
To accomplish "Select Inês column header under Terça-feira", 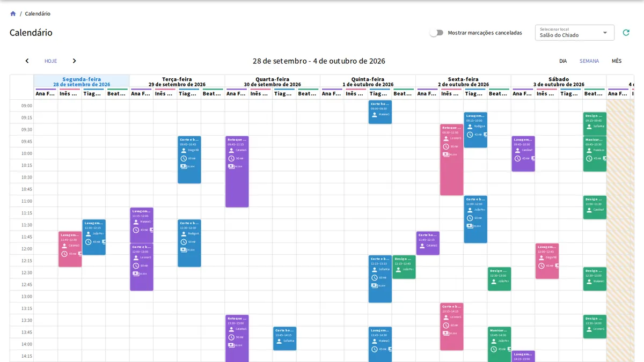I will tap(165, 93).
